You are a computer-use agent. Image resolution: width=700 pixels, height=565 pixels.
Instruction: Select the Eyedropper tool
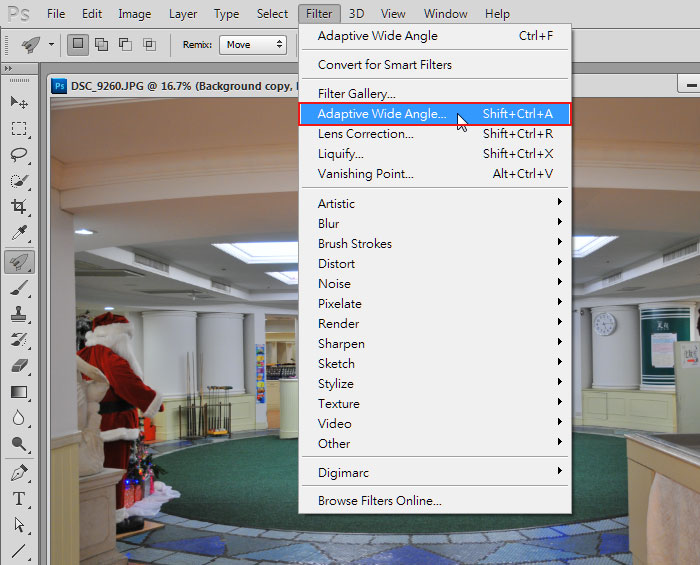tap(19, 233)
